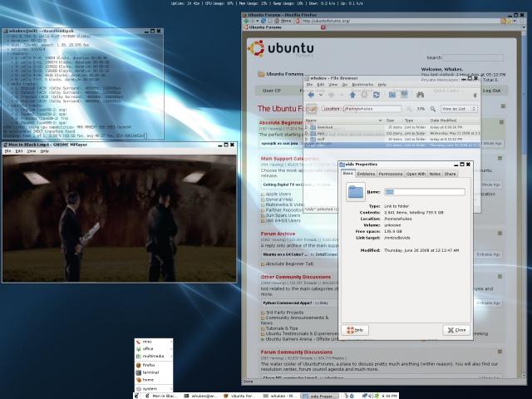Screen dimensions: 532x399
Task: Click the Log Out link on forum page
Action: pos(491,91)
